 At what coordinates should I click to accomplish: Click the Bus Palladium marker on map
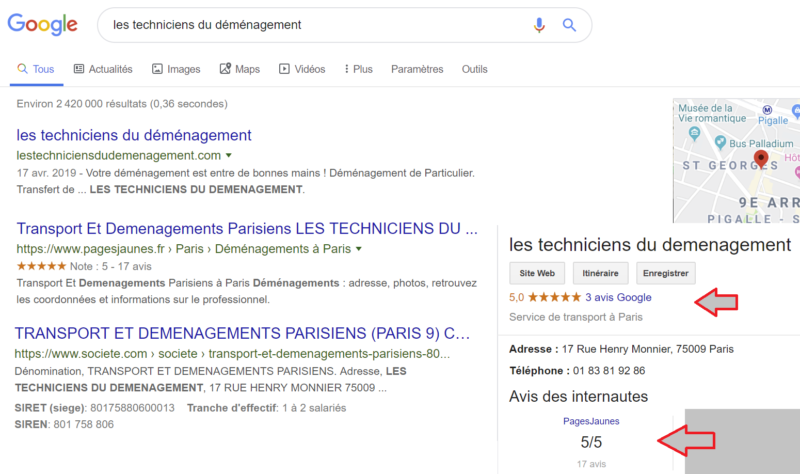point(720,142)
